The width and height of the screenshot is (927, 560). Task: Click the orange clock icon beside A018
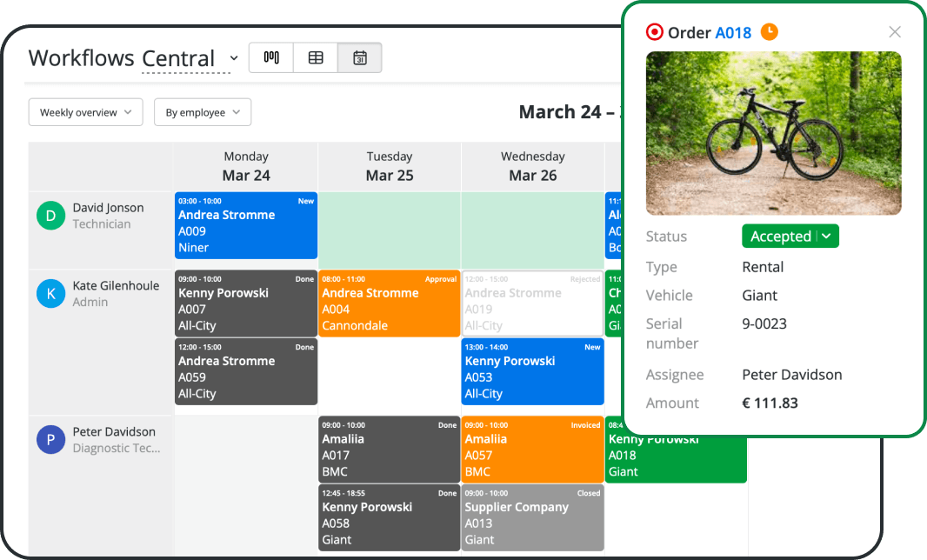tap(769, 31)
